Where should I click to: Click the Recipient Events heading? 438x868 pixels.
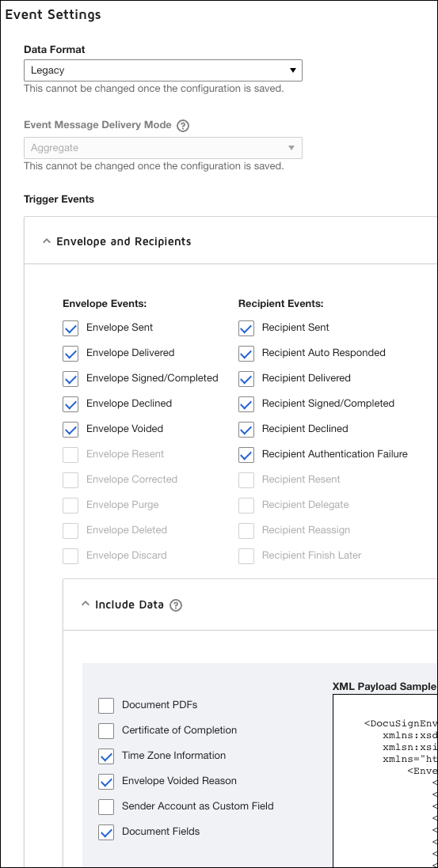281,303
